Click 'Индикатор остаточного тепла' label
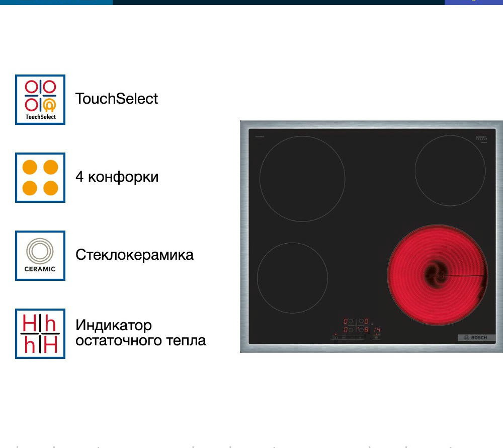This screenshot has width=503, height=448. (140, 333)
